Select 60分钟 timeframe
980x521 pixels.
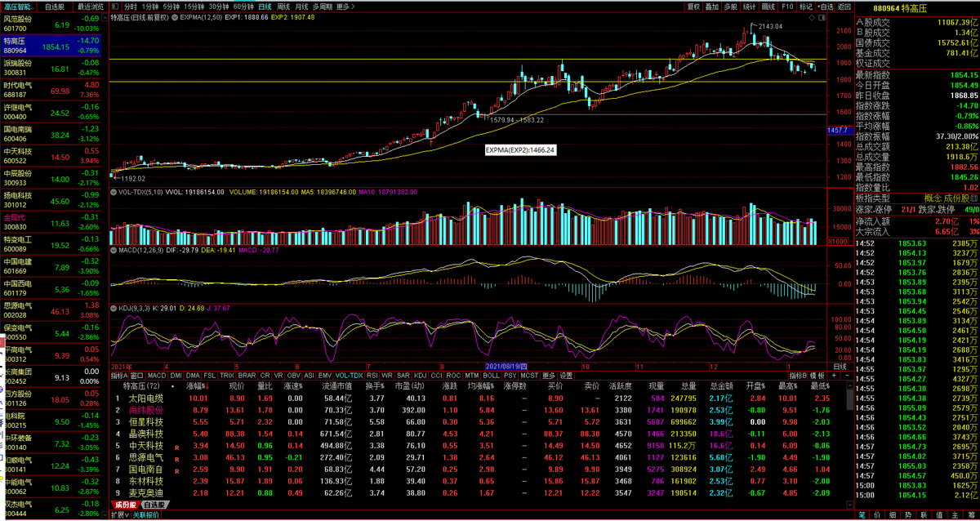243,6
